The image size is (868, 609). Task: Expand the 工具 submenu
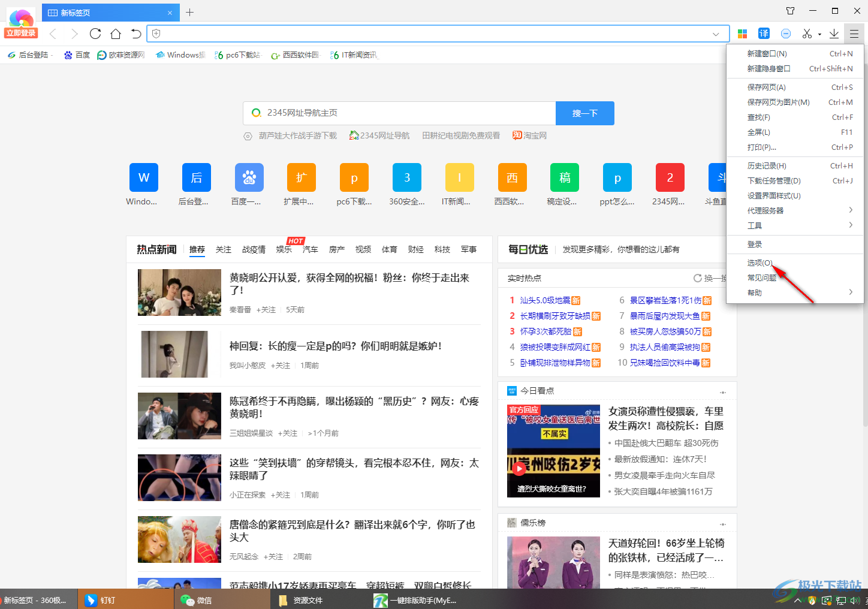point(797,225)
